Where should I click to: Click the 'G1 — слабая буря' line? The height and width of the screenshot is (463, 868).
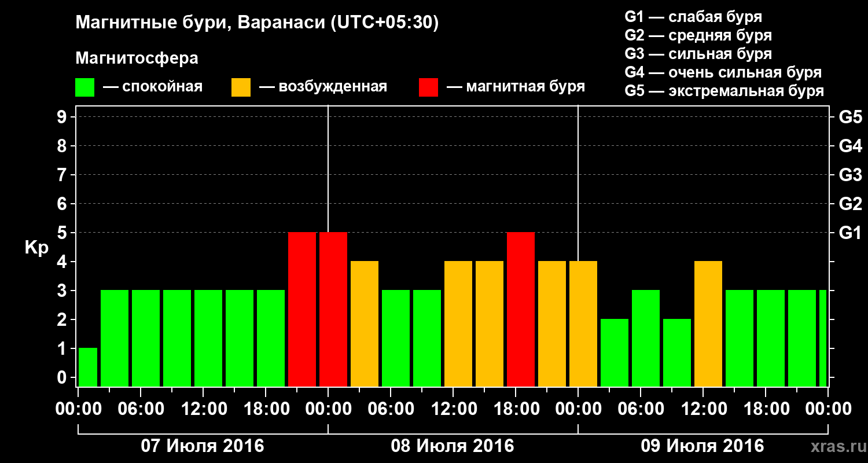tap(693, 16)
